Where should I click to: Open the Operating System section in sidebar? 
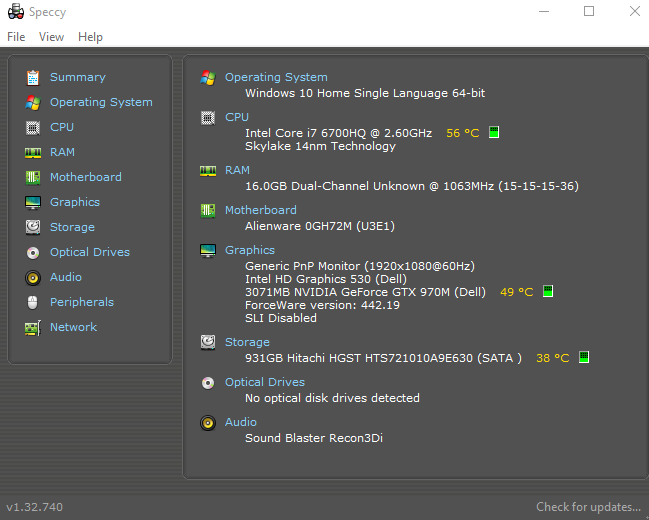[x=101, y=102]
